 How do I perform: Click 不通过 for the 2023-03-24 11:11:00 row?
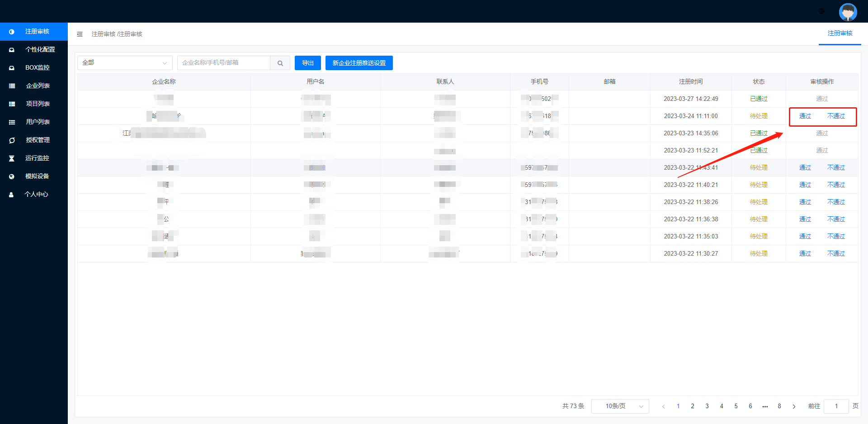[x=836, y=116]
